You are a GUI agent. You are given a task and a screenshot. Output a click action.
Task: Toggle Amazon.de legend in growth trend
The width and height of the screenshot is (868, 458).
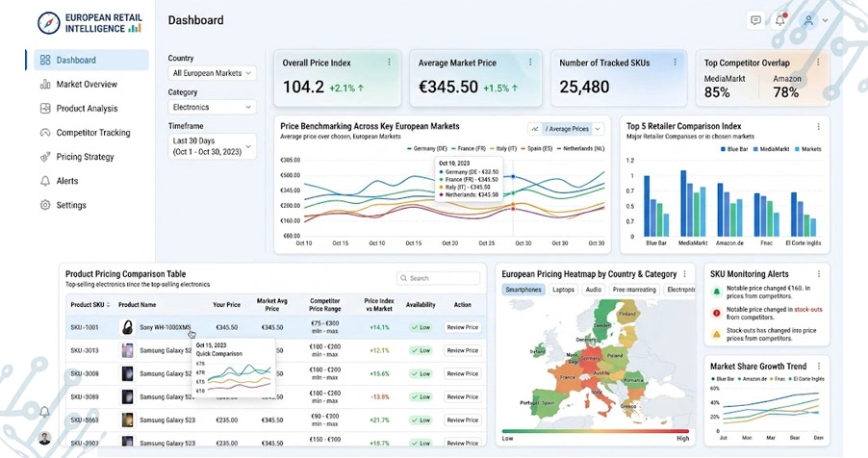[x=753, y=379]
